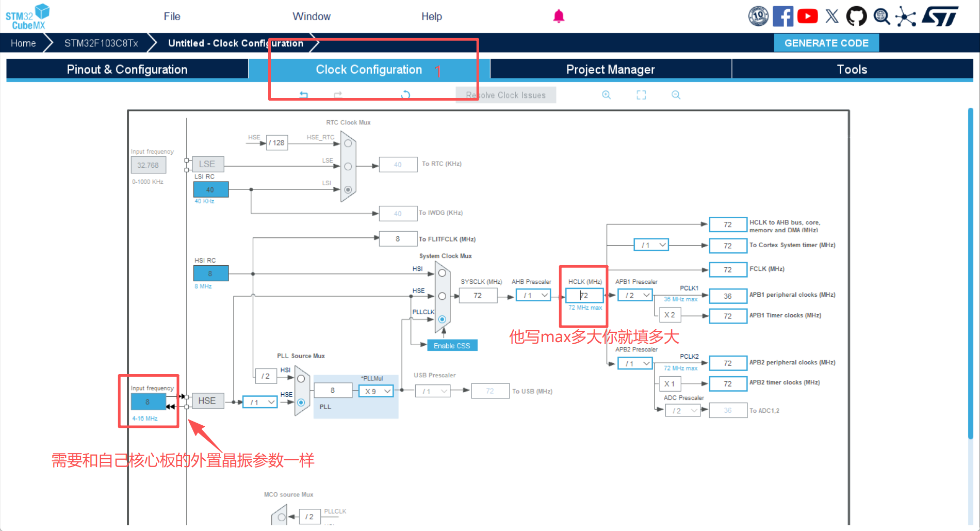Image resolution: width=980 pixels, height=531 pixels.
Task: Select HSE in System Clock Mux
Action: tap(442, 296)
